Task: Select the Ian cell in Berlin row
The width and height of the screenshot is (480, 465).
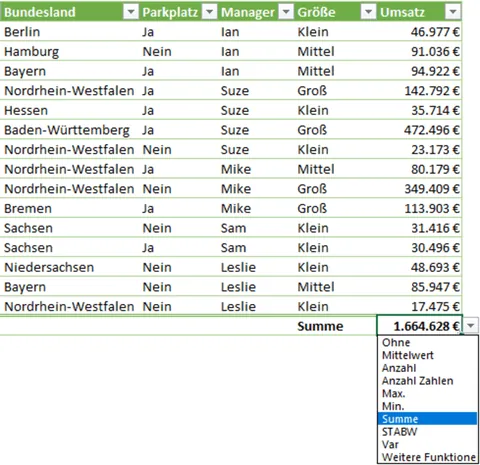Action: (x=256, y=32)
